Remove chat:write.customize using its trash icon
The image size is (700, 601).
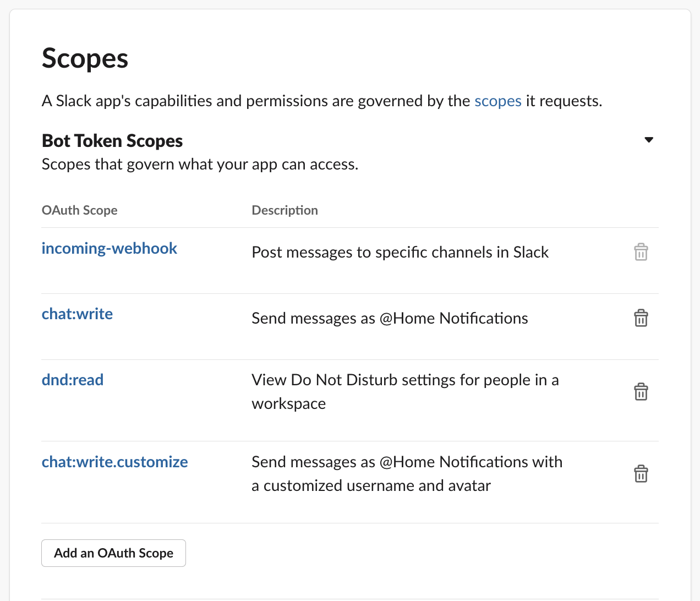[641, 473]
